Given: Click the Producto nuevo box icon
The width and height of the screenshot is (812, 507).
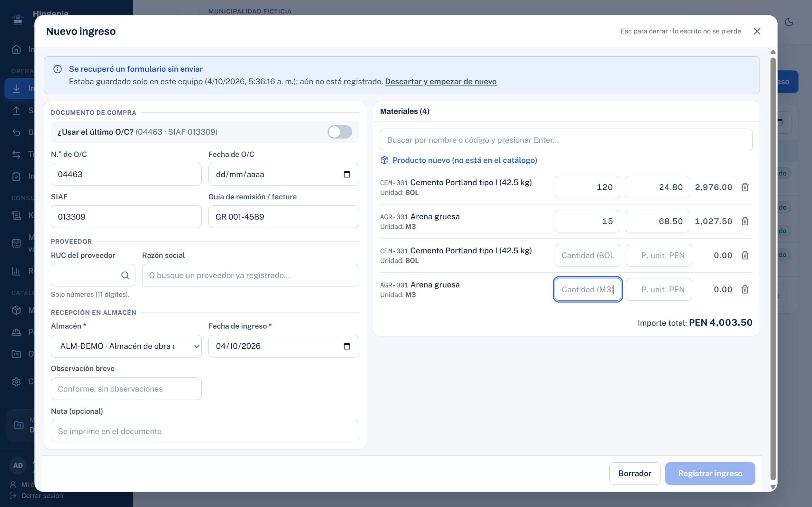Looking at the screenshot, I should 384,160.
